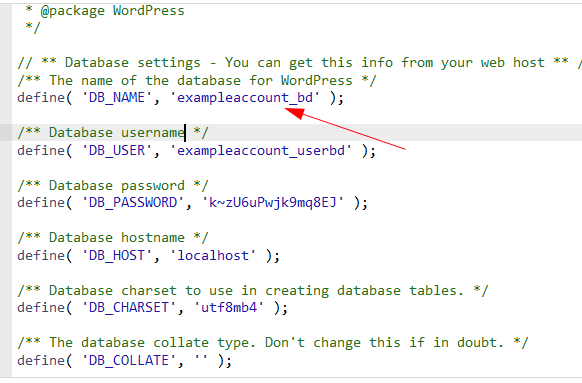582x383 pixels.
Task: Click the '/** Database hostname */' comment
Action: coord(113,238)
